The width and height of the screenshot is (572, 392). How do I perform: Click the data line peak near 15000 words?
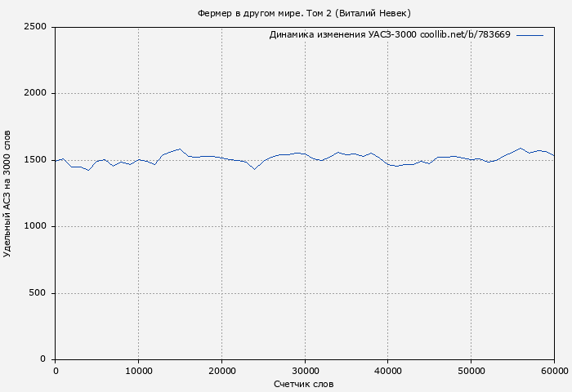click(x=180, y=149)
